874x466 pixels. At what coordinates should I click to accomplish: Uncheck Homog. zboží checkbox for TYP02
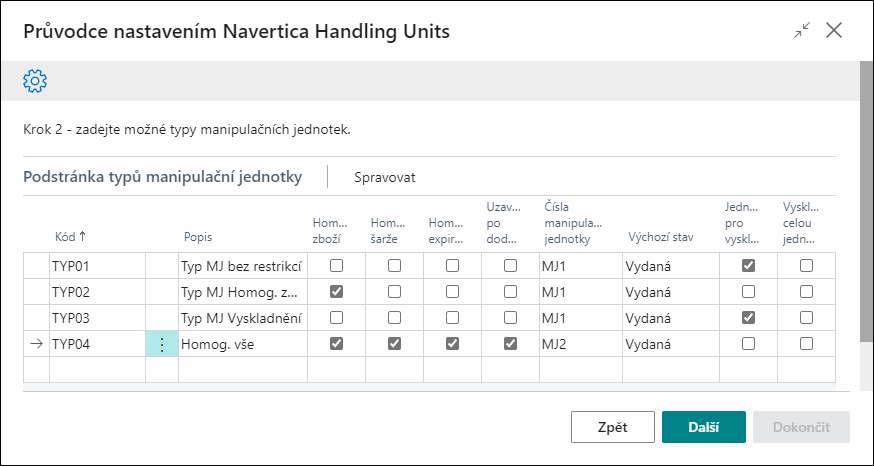tap(337, 292)
